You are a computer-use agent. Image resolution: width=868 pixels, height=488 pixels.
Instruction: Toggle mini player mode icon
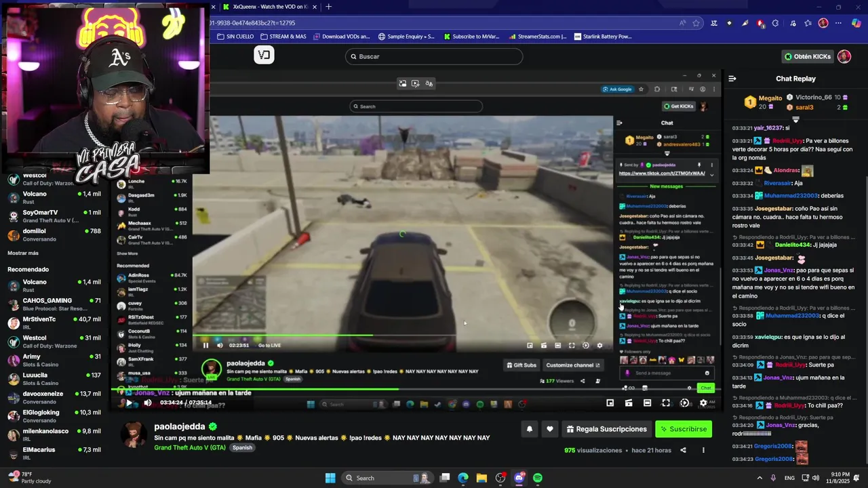point(610,403)
